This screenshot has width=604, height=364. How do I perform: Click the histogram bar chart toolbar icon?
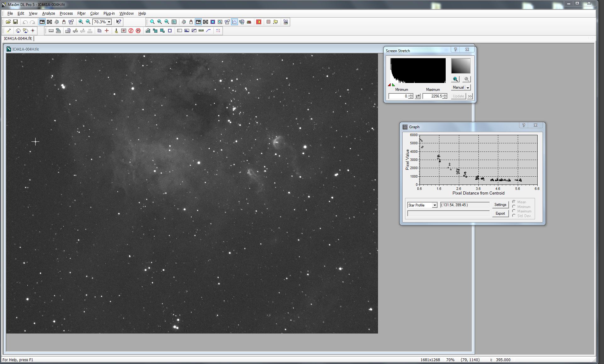click(148, 31)
